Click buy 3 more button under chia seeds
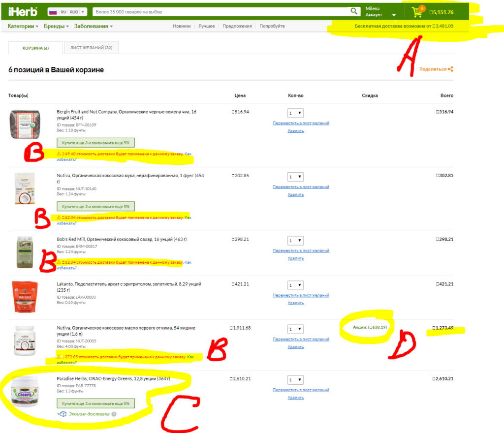This screenshot has height=433, width=504. 96,143
